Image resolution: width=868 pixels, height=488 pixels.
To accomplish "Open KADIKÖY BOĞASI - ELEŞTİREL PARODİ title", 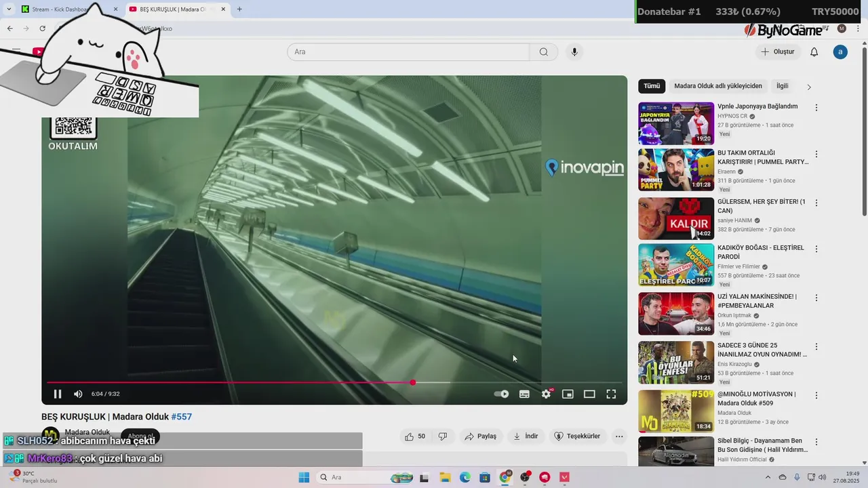I will (x=761, y=252).
